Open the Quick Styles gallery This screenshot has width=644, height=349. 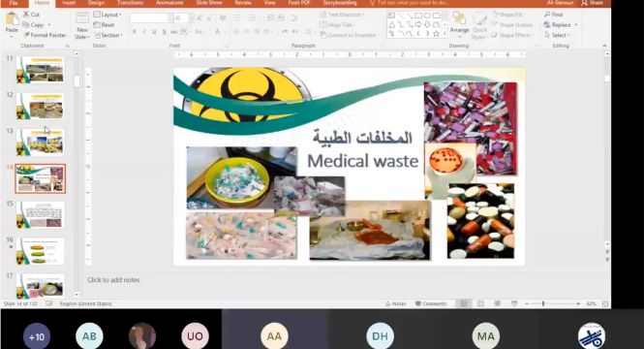[x=479, y=24]
